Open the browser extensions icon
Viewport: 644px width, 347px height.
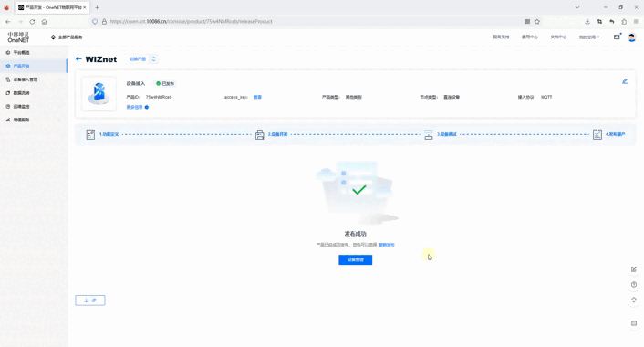pos(624,21)
